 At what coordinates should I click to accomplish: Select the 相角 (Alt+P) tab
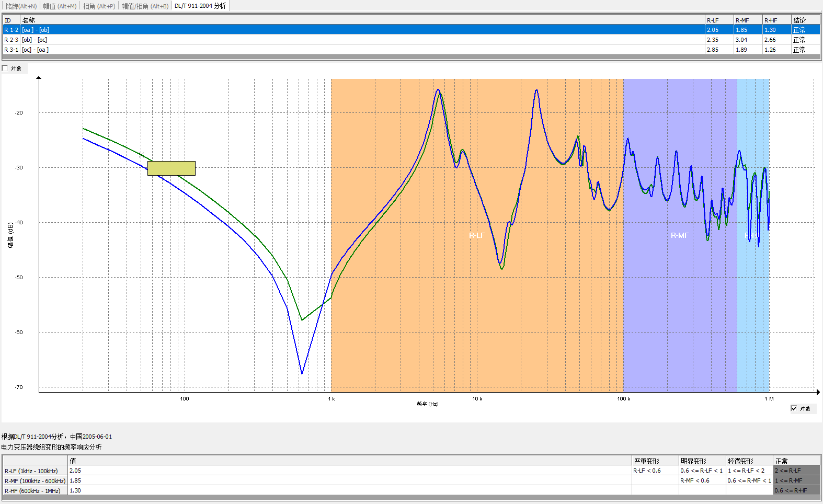pos(99,6)
